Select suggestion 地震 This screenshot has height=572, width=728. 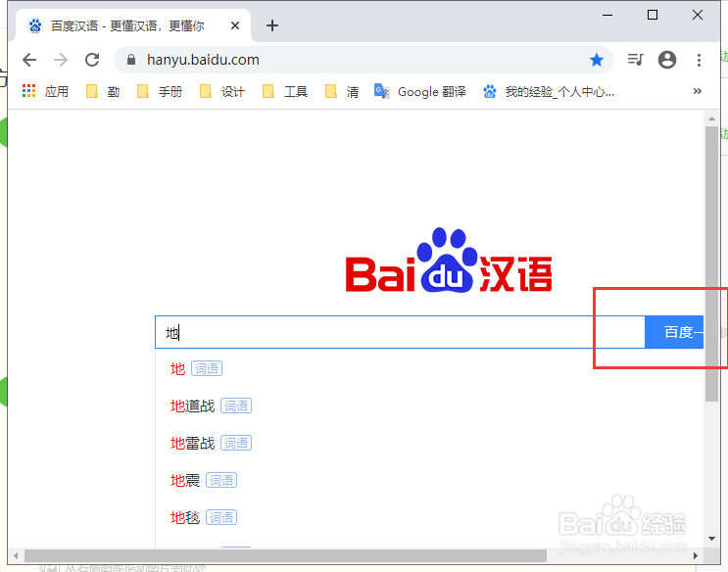tap(204, 480)
